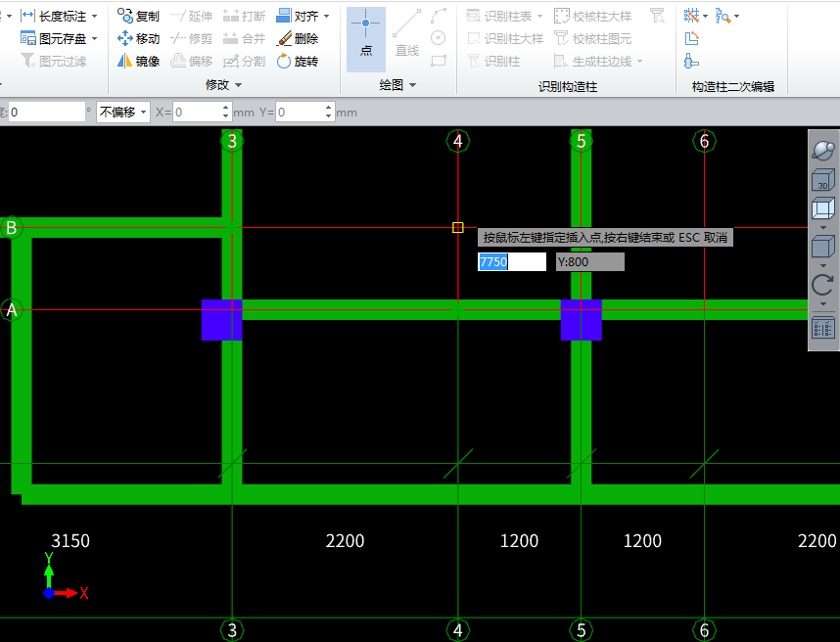Click 校核柱图元 tool

(x=593, y=38)
